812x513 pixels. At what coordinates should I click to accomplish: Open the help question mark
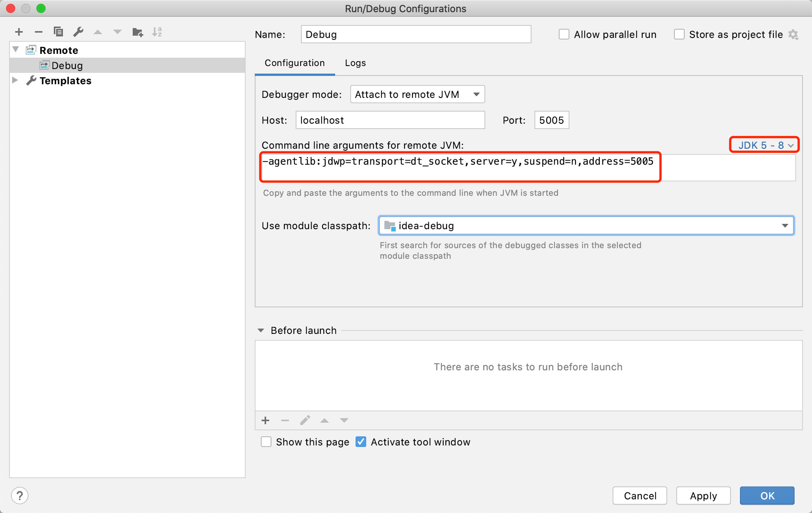click(20, 496)
